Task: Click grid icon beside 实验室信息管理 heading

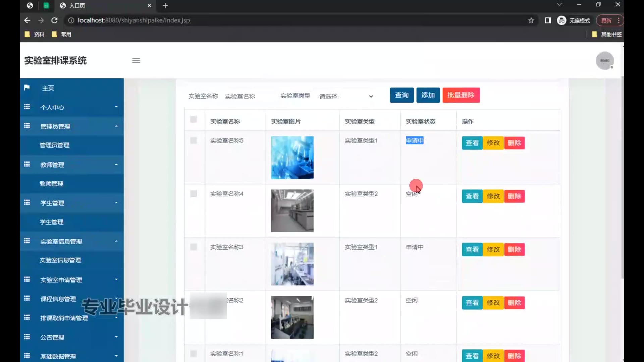Action: point(27,241)
